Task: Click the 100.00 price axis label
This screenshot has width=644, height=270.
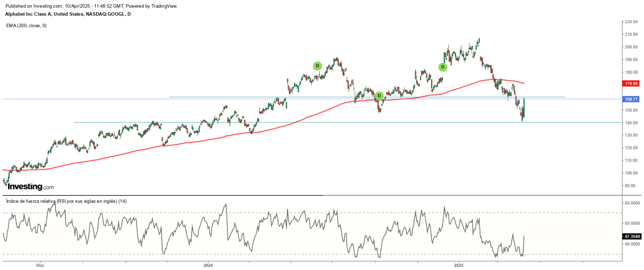Action: (x=631, y=173)
